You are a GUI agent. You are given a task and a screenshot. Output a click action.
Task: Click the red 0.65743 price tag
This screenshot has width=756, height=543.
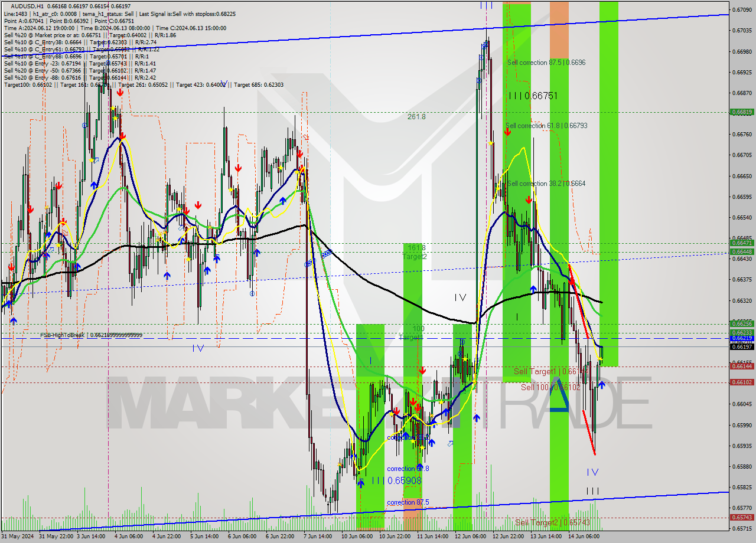(x=742, y=517)
